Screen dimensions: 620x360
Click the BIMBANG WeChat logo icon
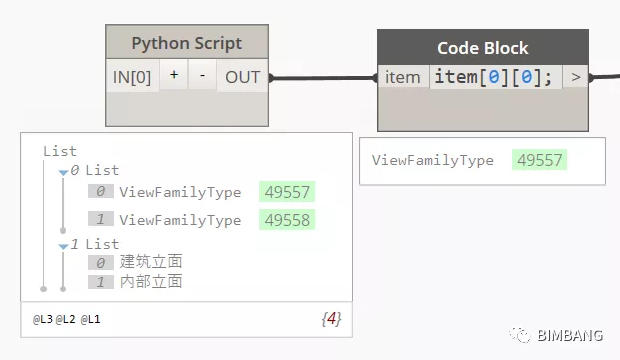tap(520, 335)
